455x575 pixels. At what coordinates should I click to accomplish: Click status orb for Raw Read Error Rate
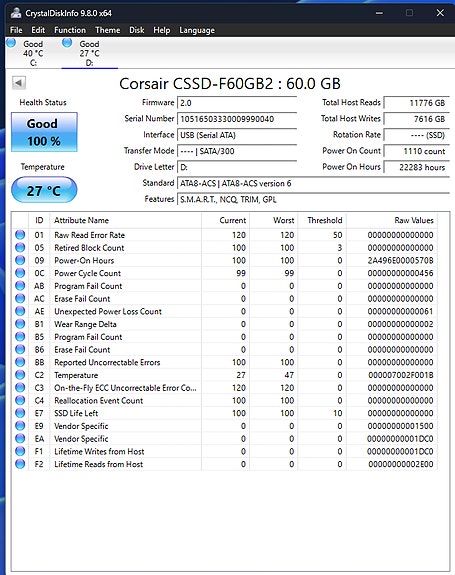pos(20,235)
